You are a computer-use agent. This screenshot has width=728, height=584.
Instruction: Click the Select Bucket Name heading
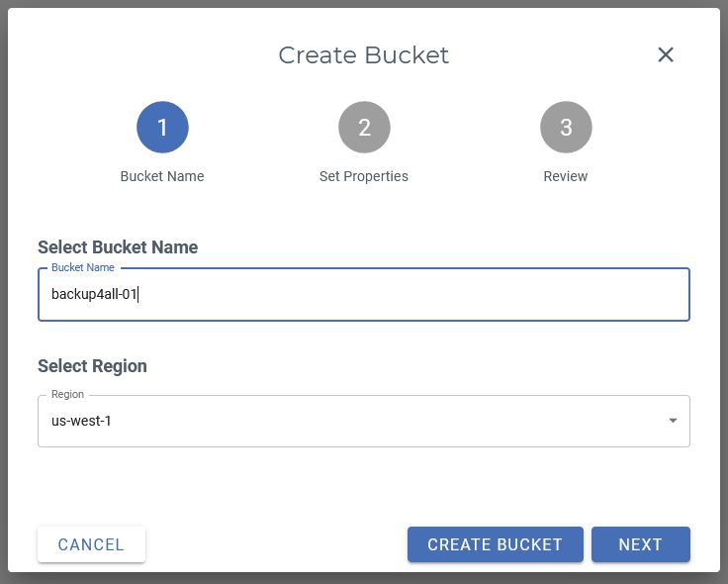point(118,247)
